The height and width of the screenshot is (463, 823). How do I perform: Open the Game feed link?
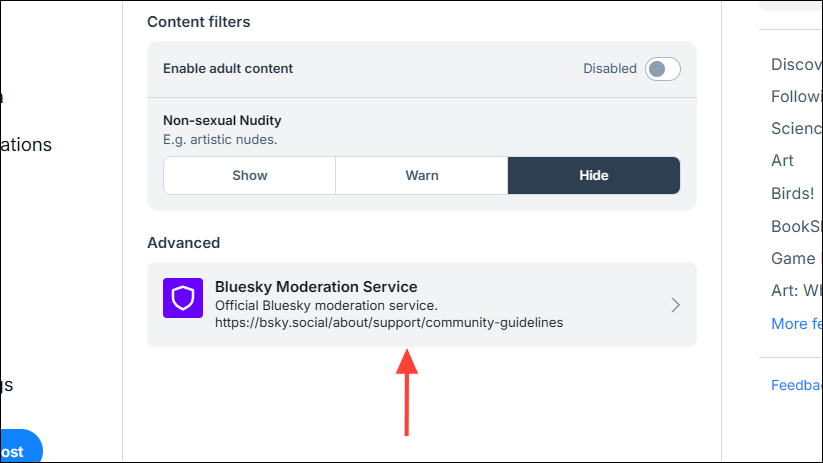793,258
